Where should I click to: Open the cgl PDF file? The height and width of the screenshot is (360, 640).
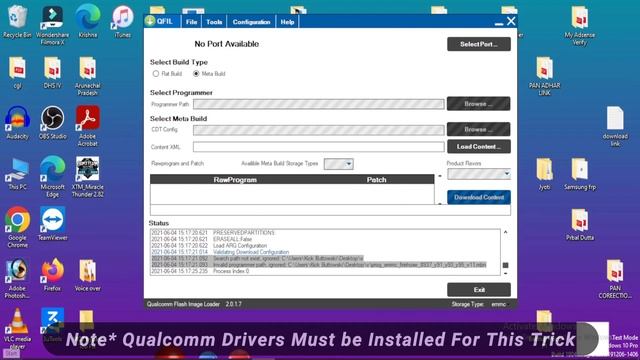click(17, 73)
